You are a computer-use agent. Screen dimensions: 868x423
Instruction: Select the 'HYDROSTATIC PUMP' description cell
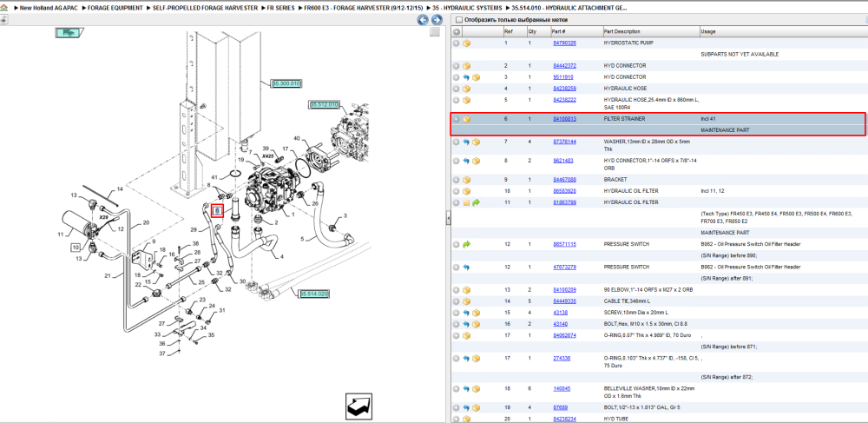(x=628, y=43)
